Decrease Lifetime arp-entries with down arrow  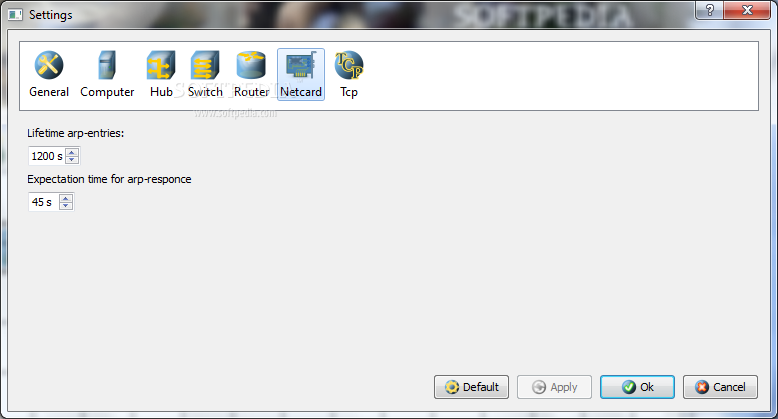72,159
